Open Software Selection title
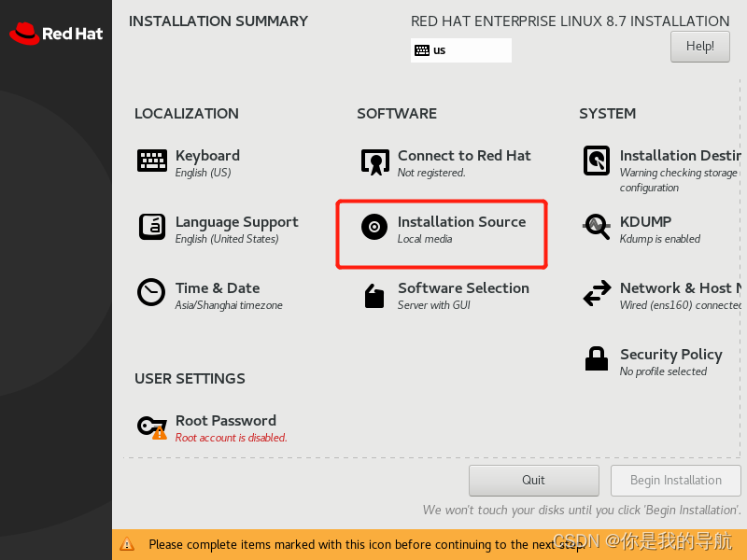The height and width of the screenshot is (560, 747). coord(463,288)
